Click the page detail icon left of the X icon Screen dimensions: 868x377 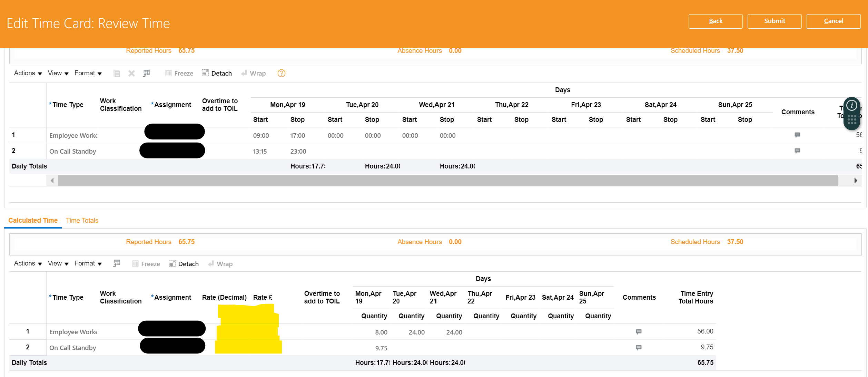(x=117, y=73)
